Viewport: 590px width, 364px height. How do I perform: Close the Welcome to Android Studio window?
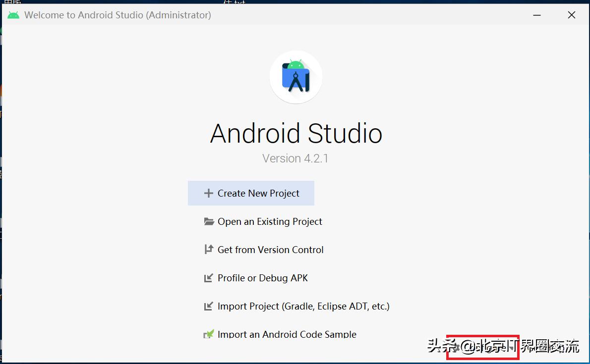[572, 15]
